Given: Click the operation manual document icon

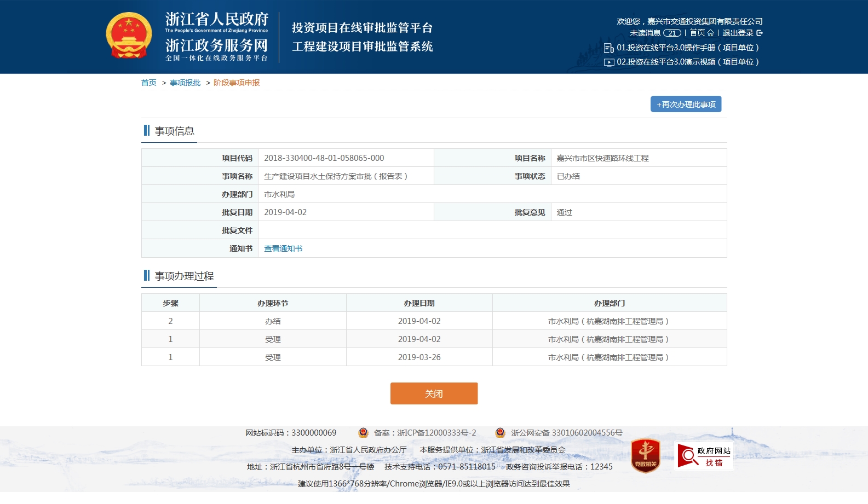Looking at the screenshot, I should pyautogui.click(x=608, y=48).
